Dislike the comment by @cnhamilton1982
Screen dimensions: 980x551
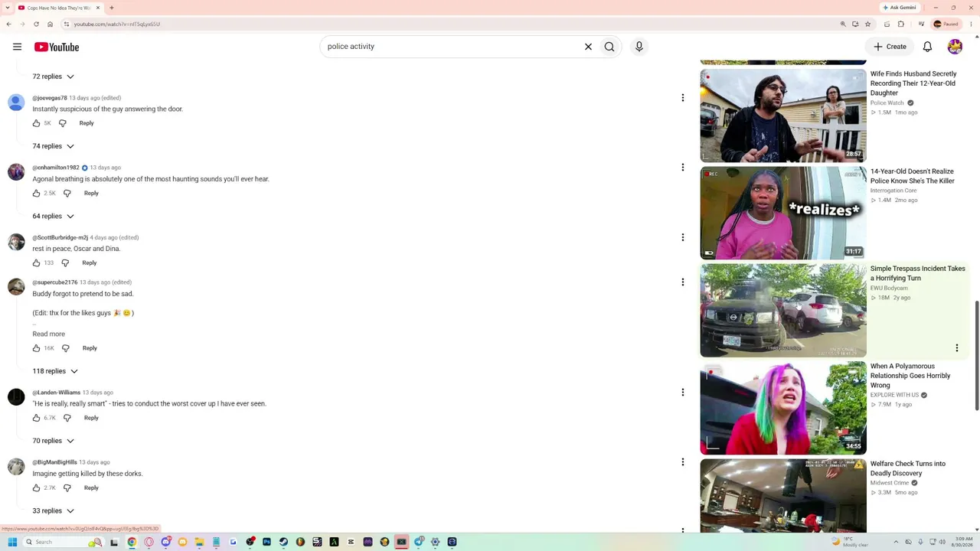pyautogui.click(x=67, y=194)
